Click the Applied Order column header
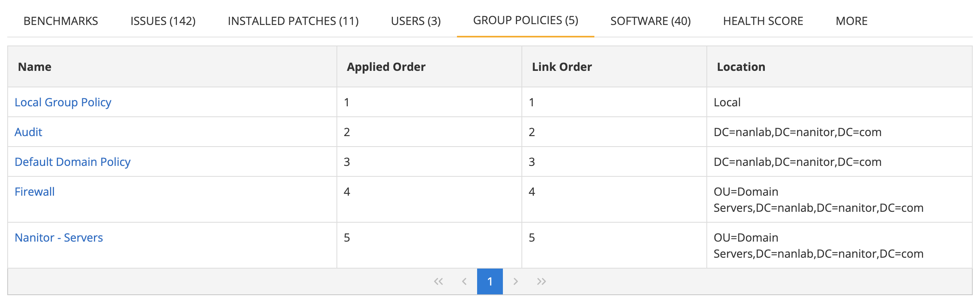980x302 pixels. coord(386,67)
